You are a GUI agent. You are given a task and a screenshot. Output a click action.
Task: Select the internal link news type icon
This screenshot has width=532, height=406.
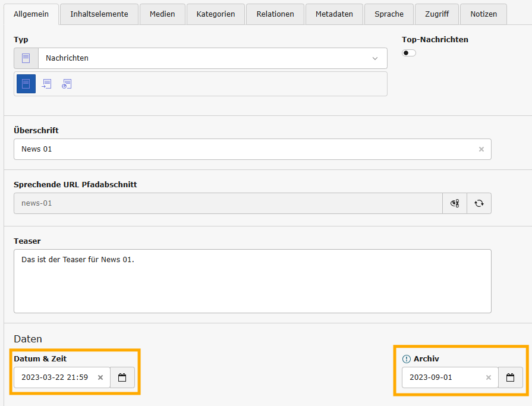click(x=46, y=84)
